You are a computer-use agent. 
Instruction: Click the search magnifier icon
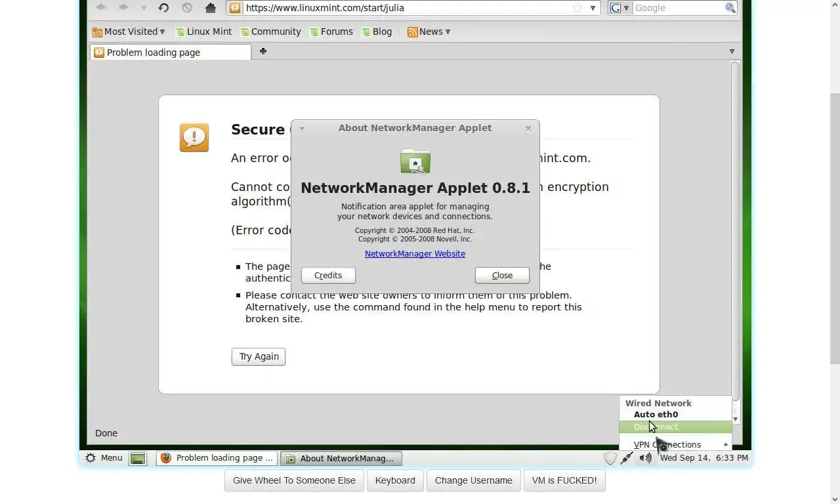pyautogui.click(x=730, y=8)
